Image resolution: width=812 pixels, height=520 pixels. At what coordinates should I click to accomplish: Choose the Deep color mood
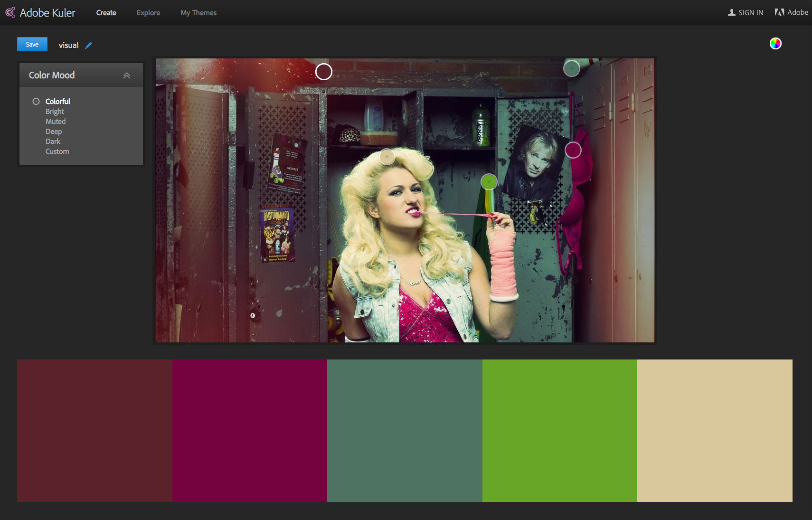[x=54, y=132]
